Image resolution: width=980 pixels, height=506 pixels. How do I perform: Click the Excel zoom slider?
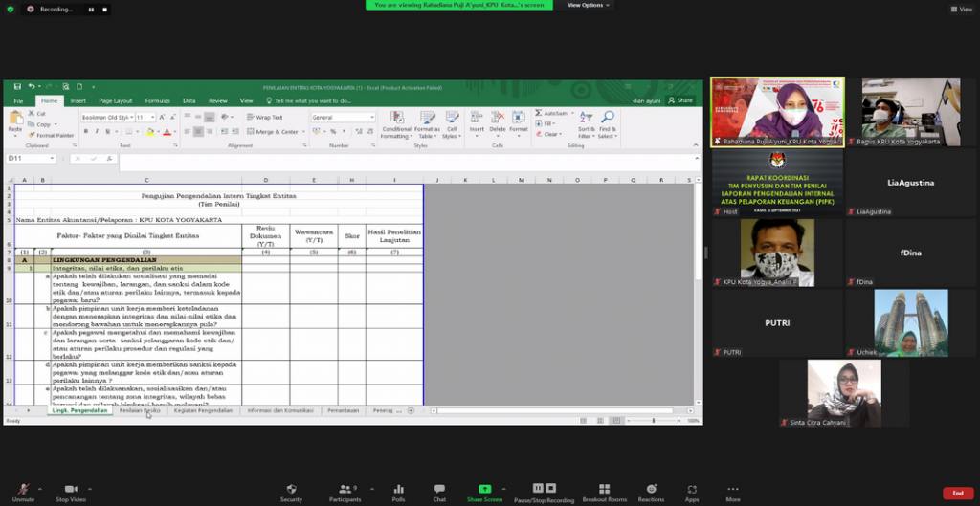click(x=654, y=421)
